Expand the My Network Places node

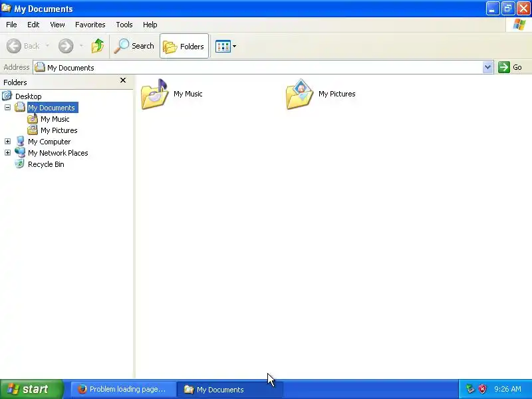point(7,153)
